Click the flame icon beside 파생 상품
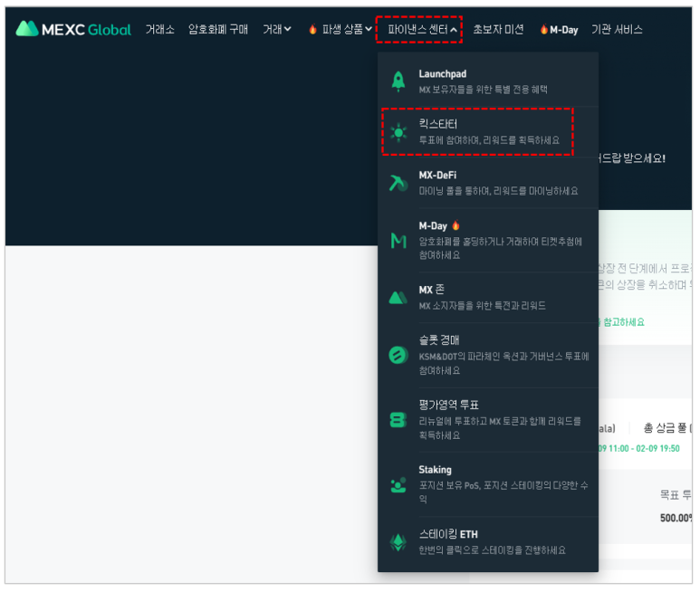This screenshot has width=700, height=592. click(x=313, y=30)
